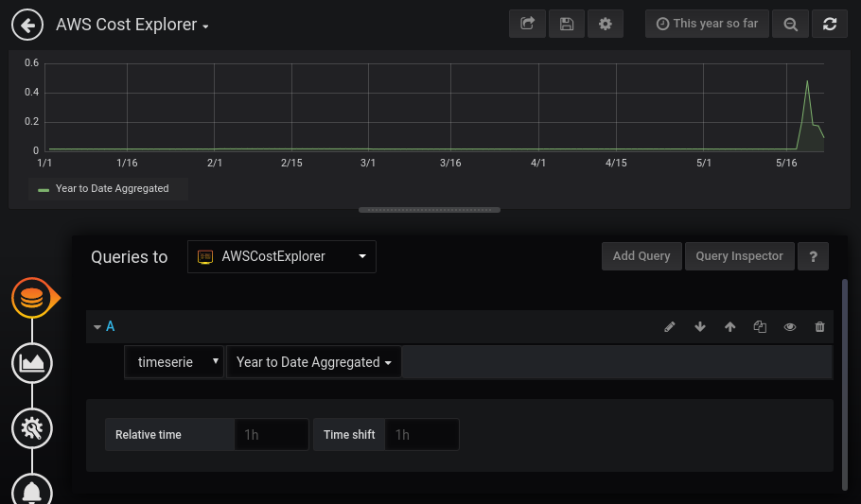Toggle the Year to Date Aggregated legend series
Screen dimensions: 861x504
click(x=112, y=188)
